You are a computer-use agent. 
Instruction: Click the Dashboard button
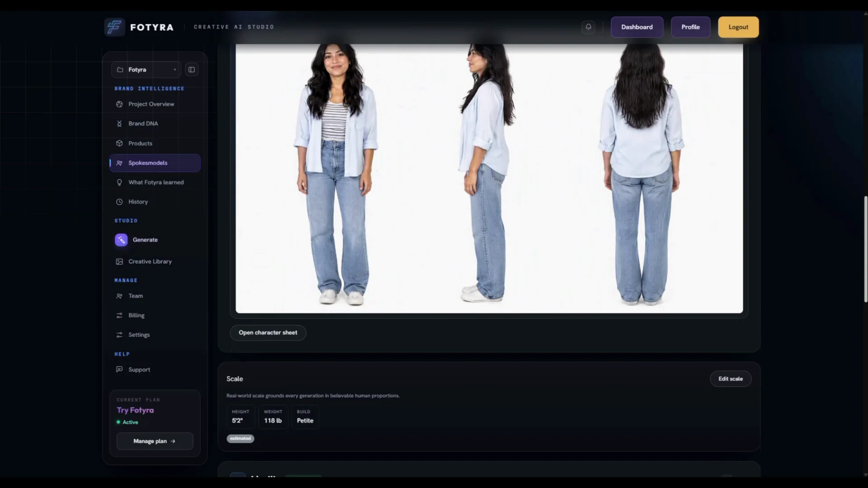pos(637,27)
